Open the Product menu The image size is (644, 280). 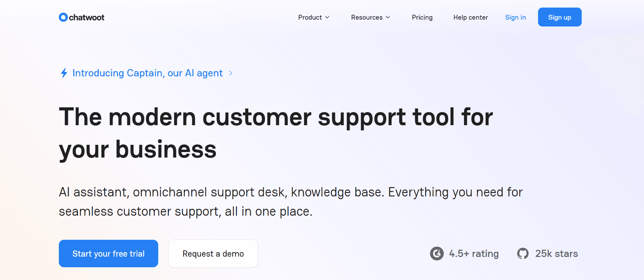(x=314, y=17)
